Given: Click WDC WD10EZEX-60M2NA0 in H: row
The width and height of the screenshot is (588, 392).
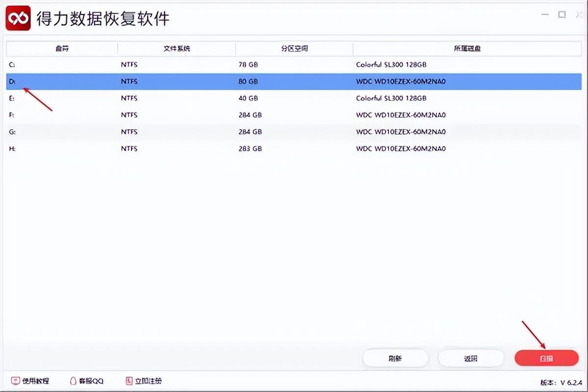Looking at the screenshot, I should (x=401, y=148).
